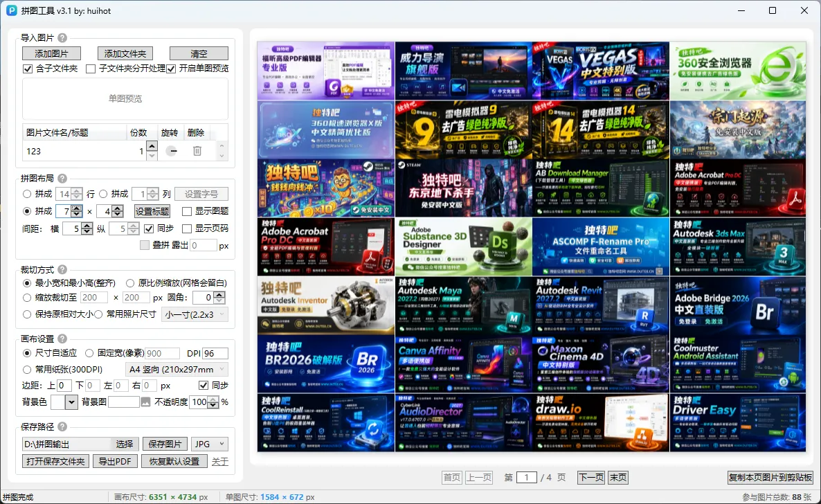Enable 显示图题 checkbox

pos(186,211)
